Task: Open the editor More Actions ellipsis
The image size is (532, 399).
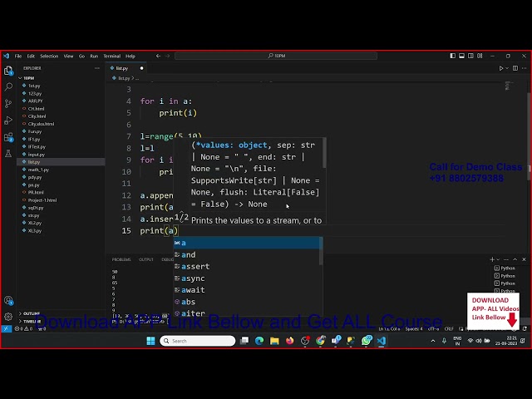Action: 525,68
